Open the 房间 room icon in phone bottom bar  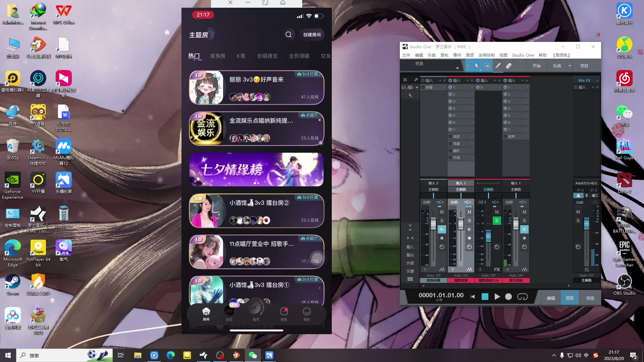click(206, 314)
